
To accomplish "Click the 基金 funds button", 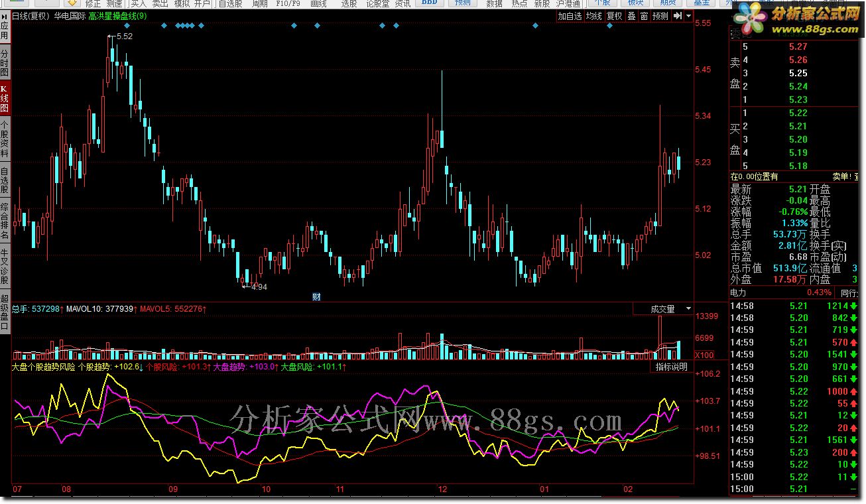I will click(x=702, y=3).
